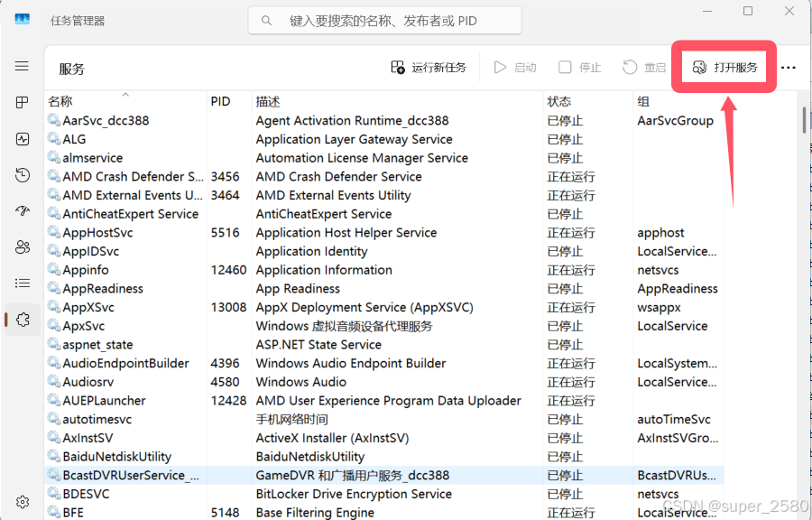Open the three-dot more options menu
Image resolution: width=812 pixels, height=520 pixels.
click(x=789, y=68)
